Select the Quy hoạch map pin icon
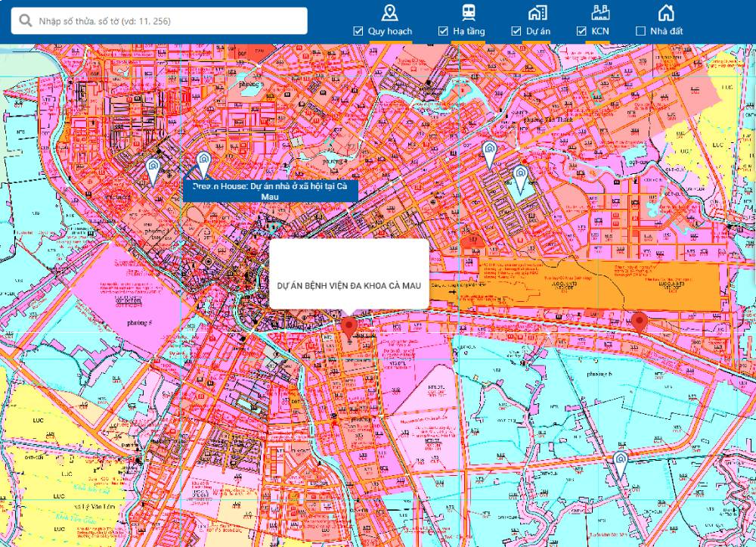 tap(389, 12)
